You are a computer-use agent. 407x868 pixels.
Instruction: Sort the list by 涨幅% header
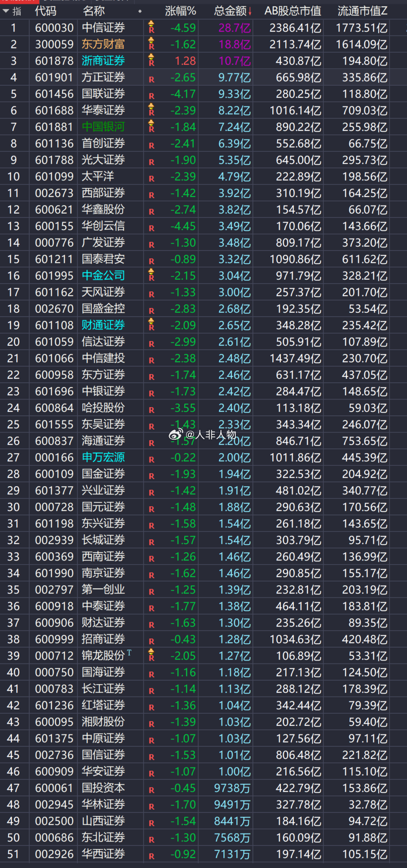pos(181,11)
